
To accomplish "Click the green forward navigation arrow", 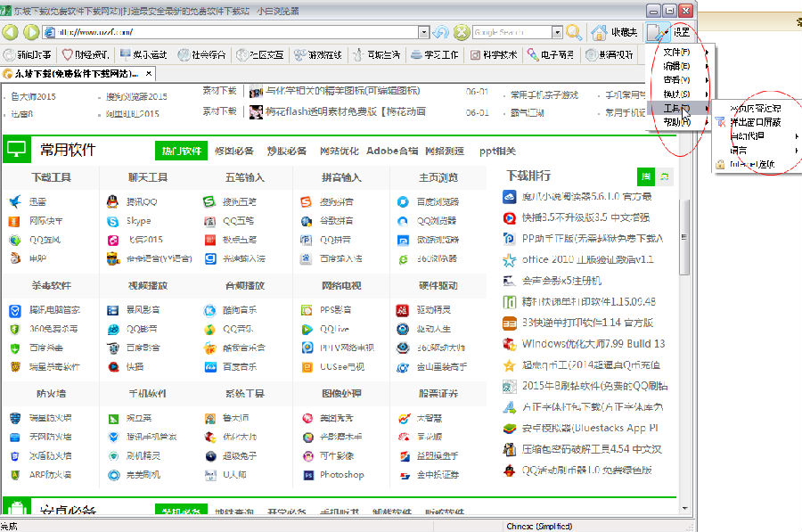I will click(31, 32).
